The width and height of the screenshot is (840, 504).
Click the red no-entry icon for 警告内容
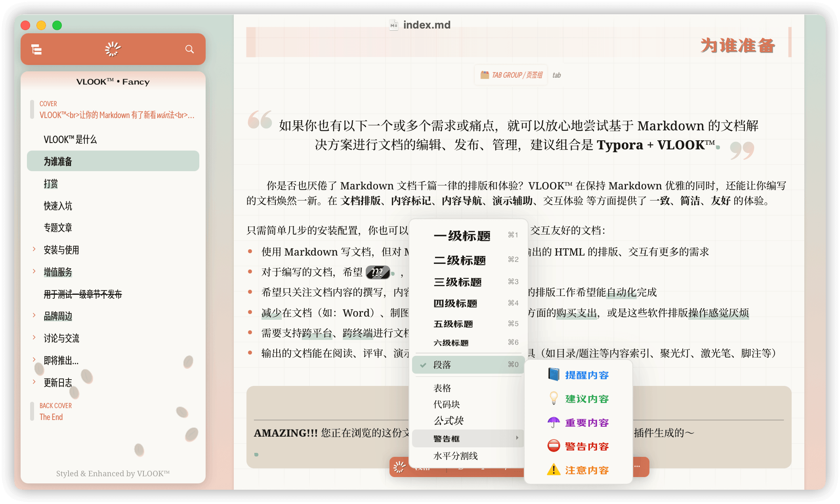pos(554,446)
